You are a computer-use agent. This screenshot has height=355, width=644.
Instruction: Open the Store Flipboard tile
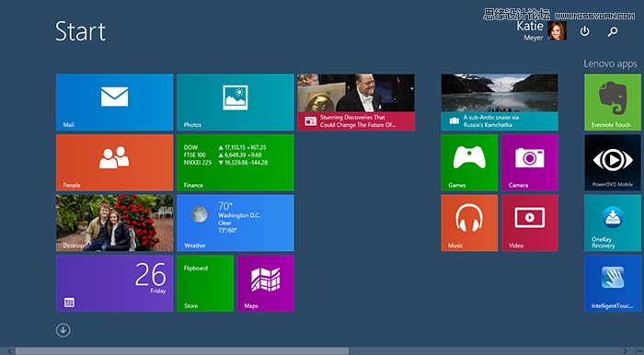coord(205,283)
